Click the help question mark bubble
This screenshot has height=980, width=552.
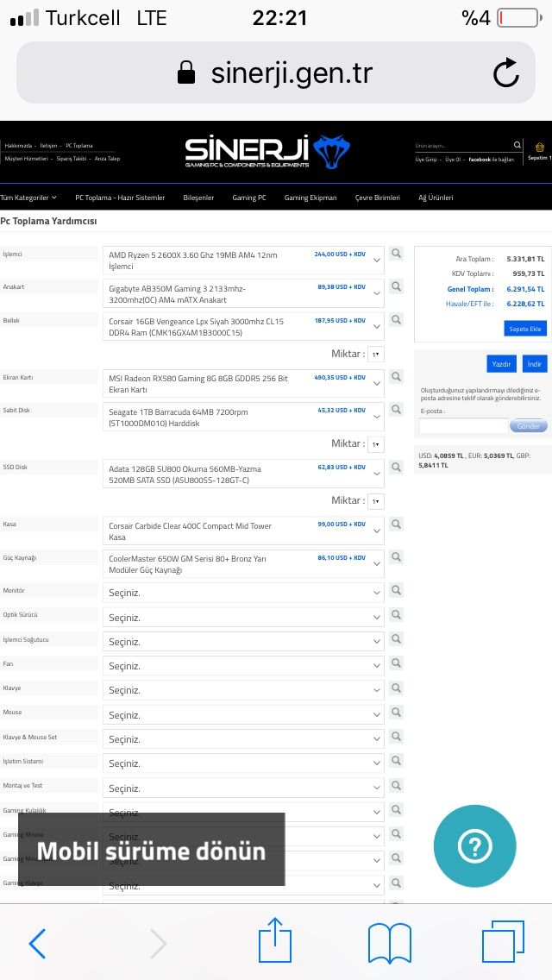pyautogui.click(x=475, y=846)
